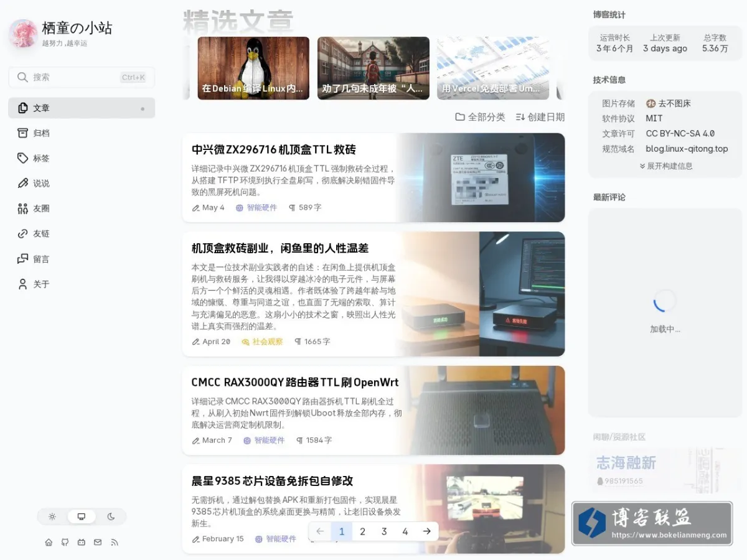Open the home page icon in sidebar footer
The image size is (747, 560).
click(49, 543)
